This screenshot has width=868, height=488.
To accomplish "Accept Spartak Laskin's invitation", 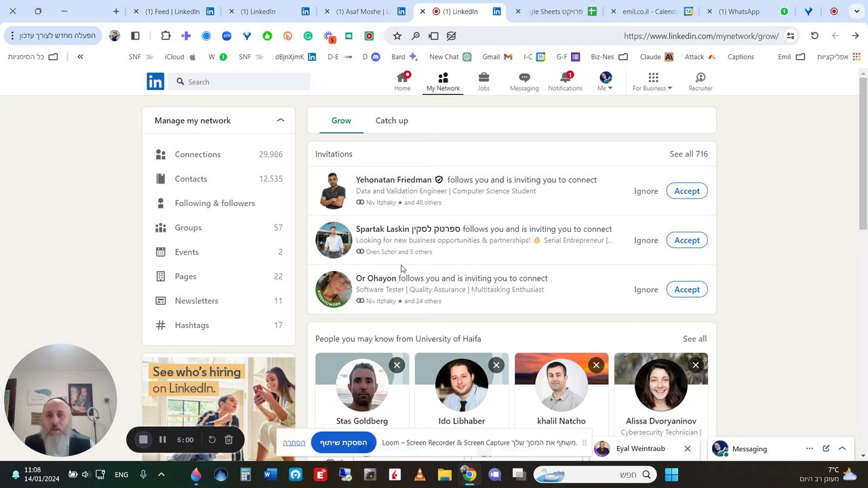I will point(687,240).
